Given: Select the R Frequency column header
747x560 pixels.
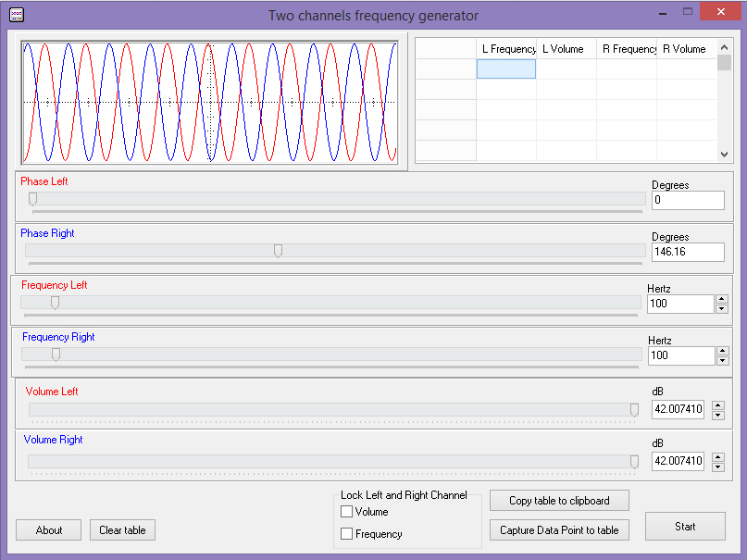Looking at the screenshot, I should [627, 48].
